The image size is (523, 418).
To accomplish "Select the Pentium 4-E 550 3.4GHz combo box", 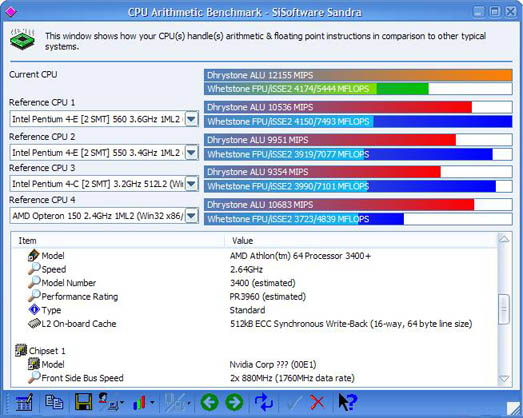I will click(104, 152).
